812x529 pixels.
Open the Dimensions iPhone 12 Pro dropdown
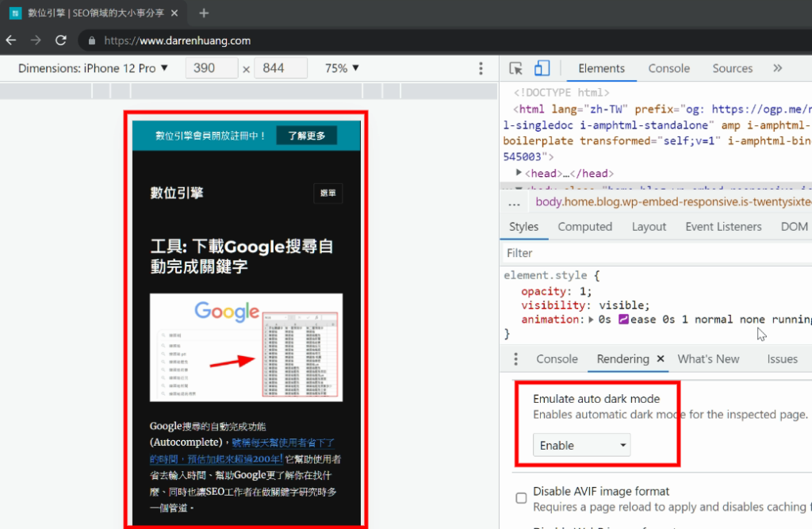point(94,68)
